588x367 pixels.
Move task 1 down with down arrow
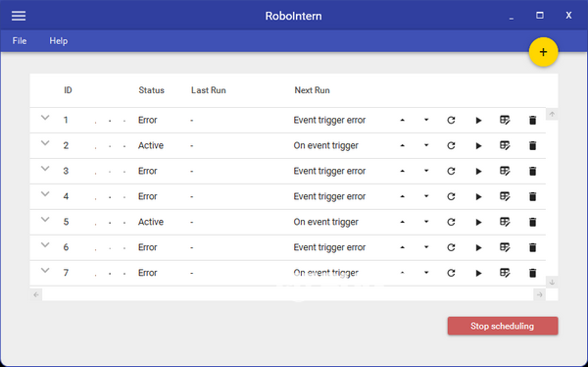click(426, 120)
